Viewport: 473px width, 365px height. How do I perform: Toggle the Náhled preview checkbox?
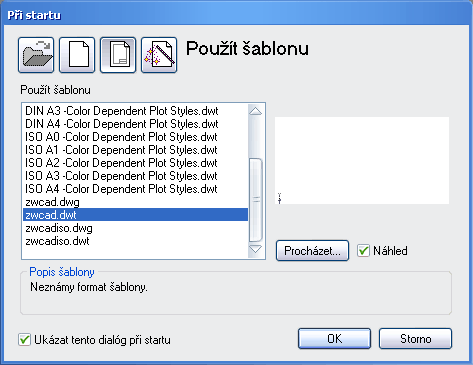coord(363,251)
